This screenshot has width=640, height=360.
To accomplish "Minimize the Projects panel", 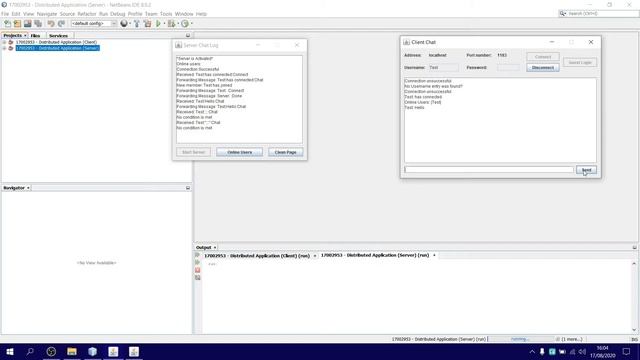I will click(x=188, y=36).
